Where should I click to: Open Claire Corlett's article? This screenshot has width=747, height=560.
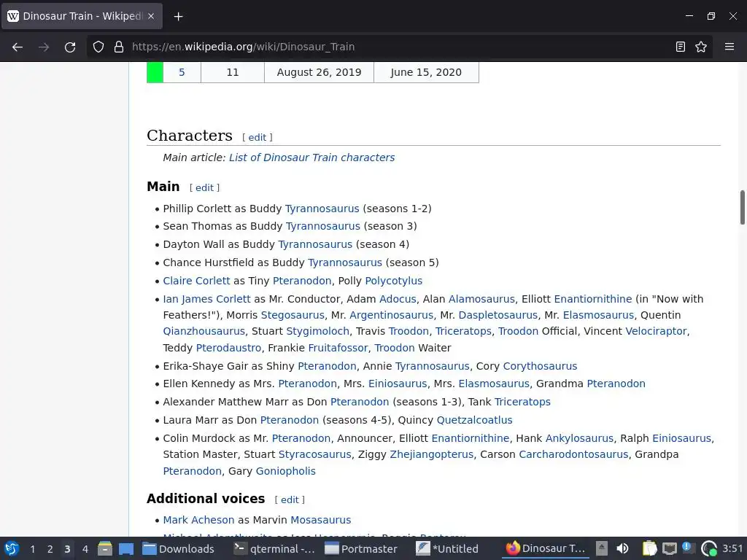196,281
